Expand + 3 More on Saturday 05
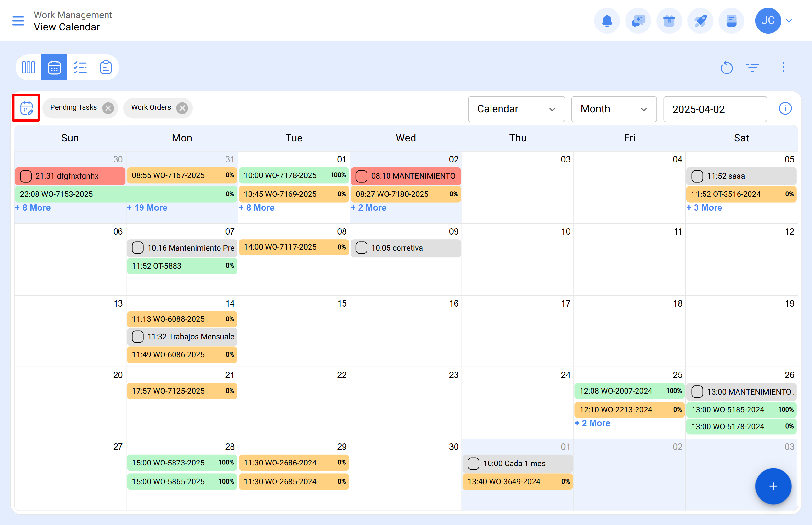The height and width of the screenshot is (525, 812). (704, 207)
